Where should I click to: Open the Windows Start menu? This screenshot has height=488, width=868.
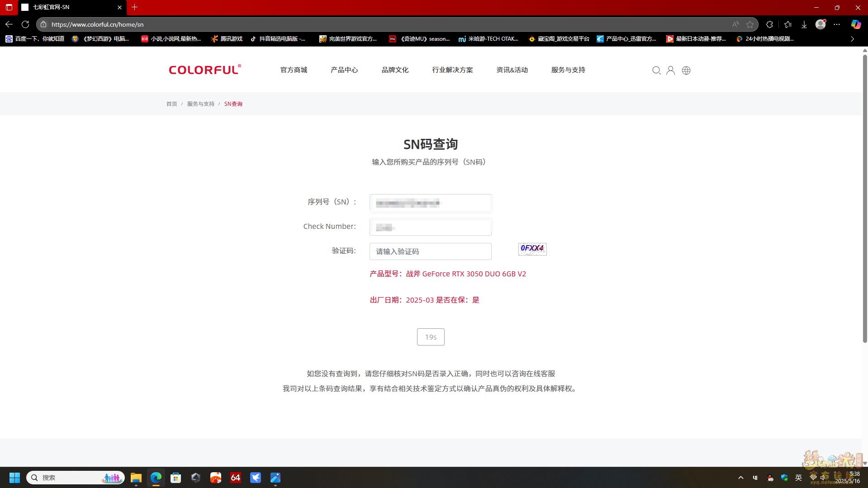click(14, 478)
